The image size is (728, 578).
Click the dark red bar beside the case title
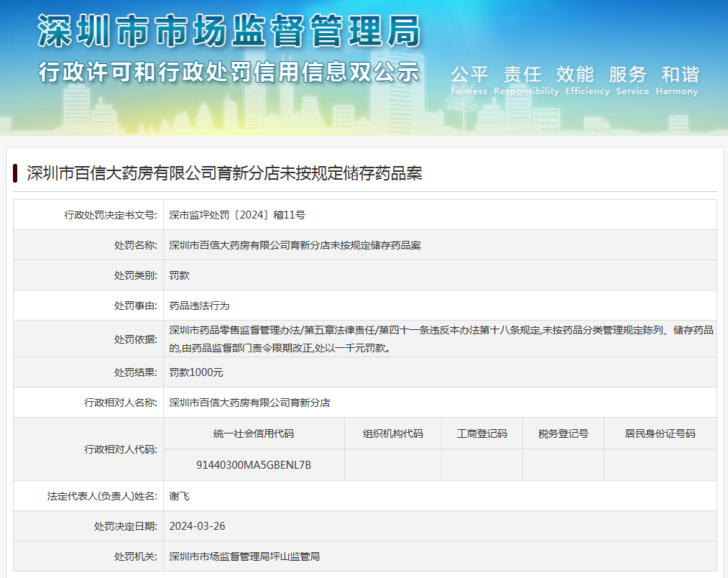pyautogui.click(x=15, y=173)
